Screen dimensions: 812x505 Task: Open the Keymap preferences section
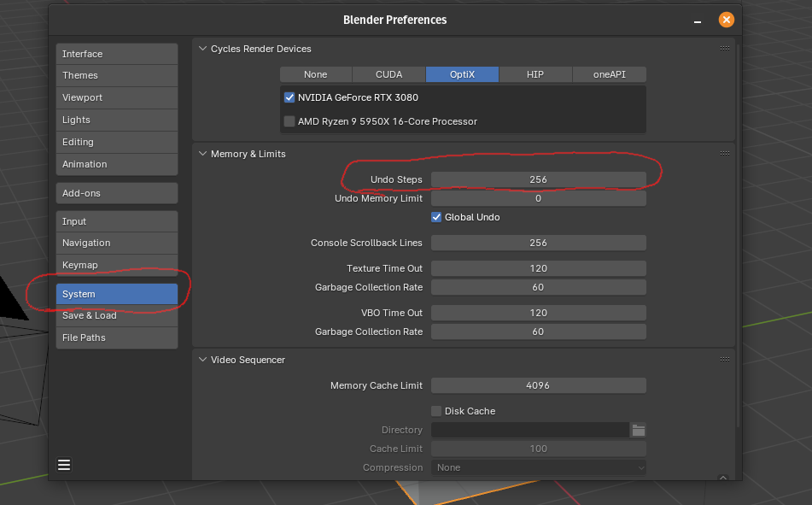(116, 265)
